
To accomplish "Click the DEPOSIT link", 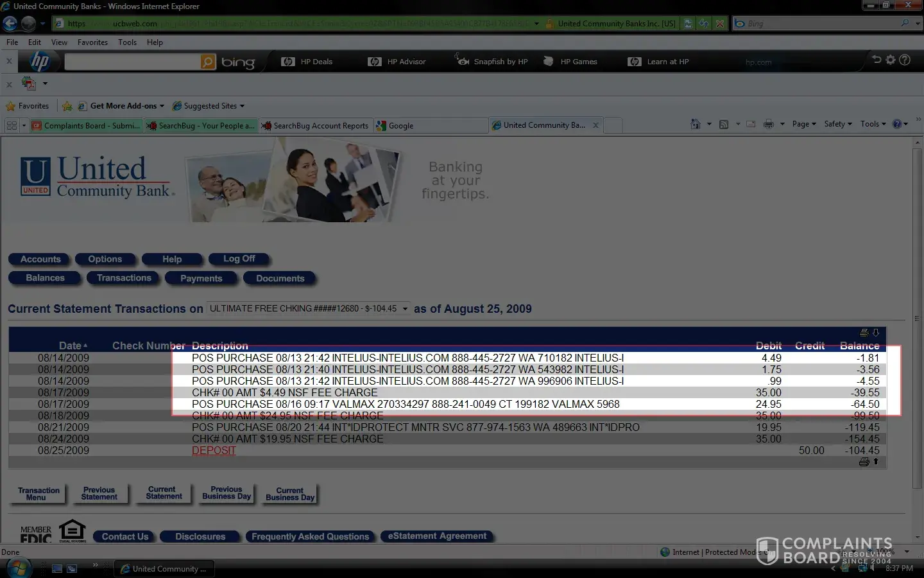I will (x=214, y=451).
